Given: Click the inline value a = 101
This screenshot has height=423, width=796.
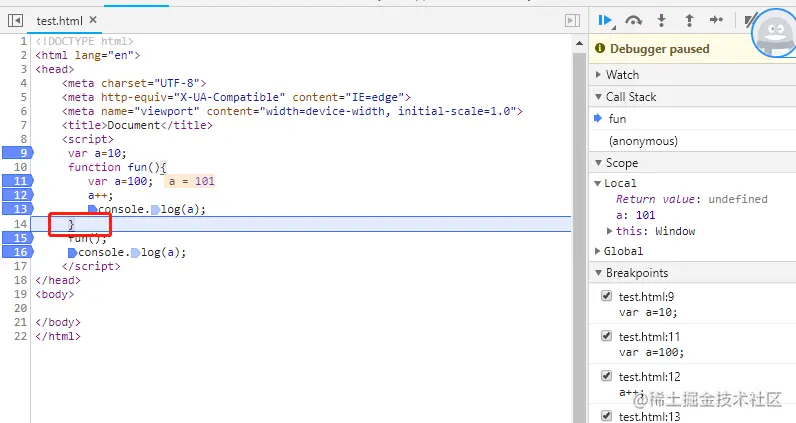Looking at the screenshot, I should tap(190, 181).
